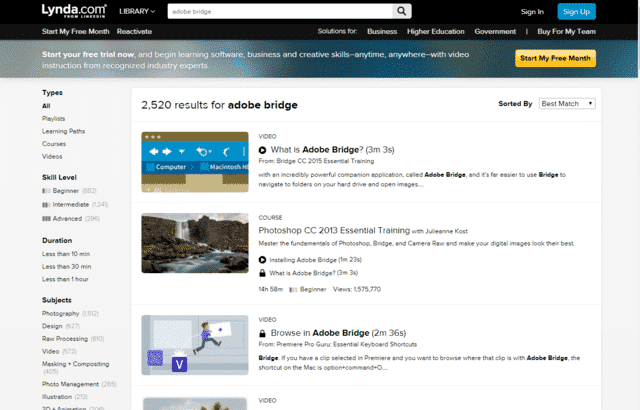Filter by Video subject
640x410 pixels.
[51, 352]
